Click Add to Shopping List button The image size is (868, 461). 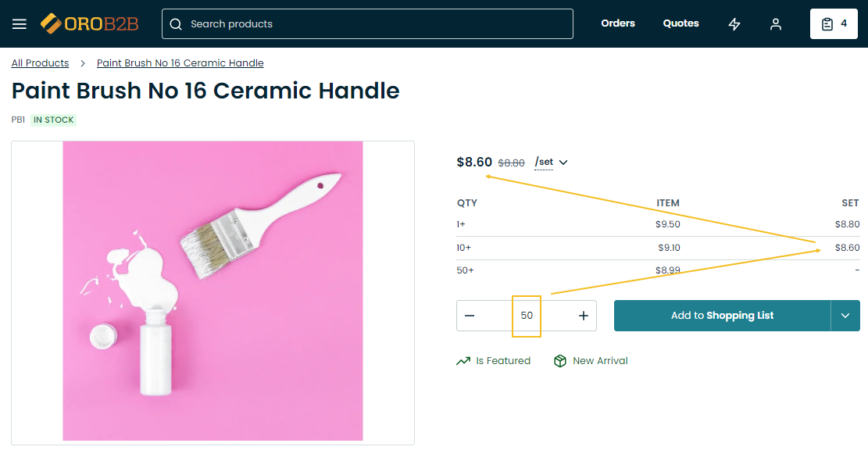[x=722, y=316]
